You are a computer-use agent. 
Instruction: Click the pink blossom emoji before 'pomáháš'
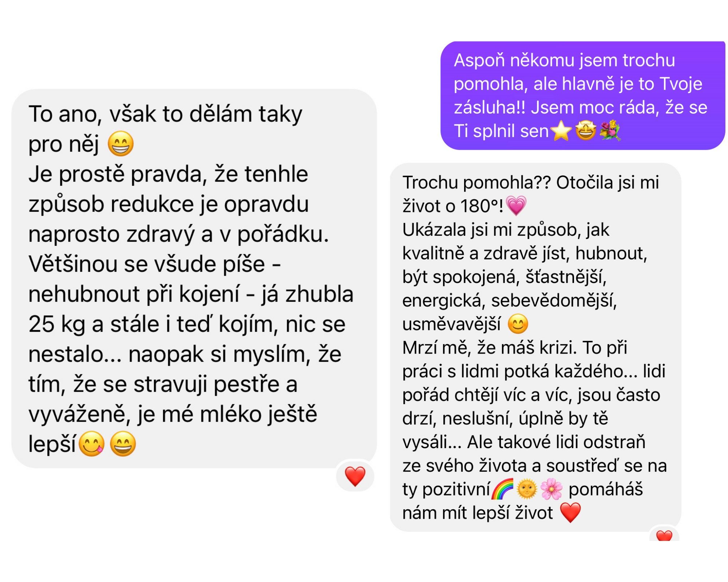(x=551, y=489)
